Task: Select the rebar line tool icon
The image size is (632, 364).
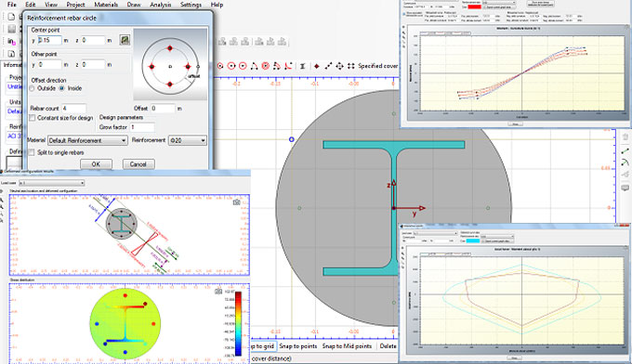Action: pos(328,66)
